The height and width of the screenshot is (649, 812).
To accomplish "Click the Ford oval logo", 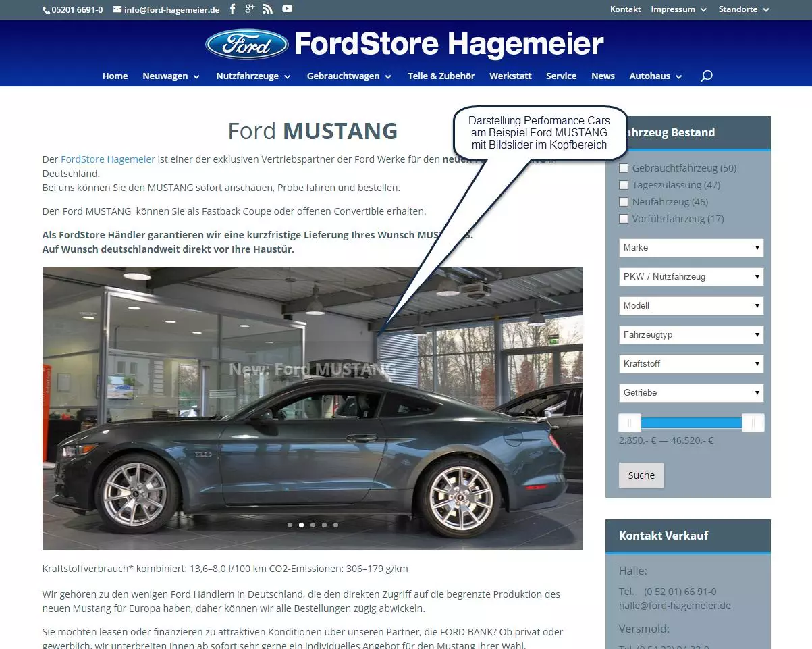I will [248, 45].
